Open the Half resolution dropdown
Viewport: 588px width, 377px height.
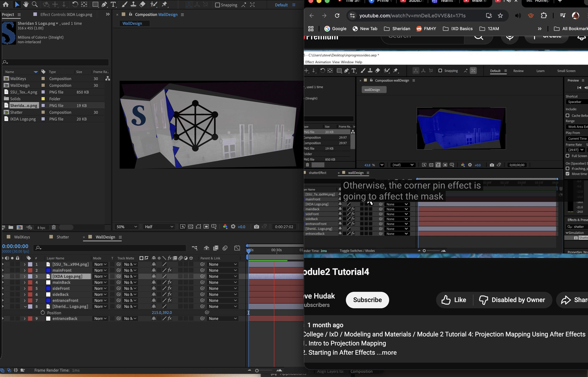158,227
